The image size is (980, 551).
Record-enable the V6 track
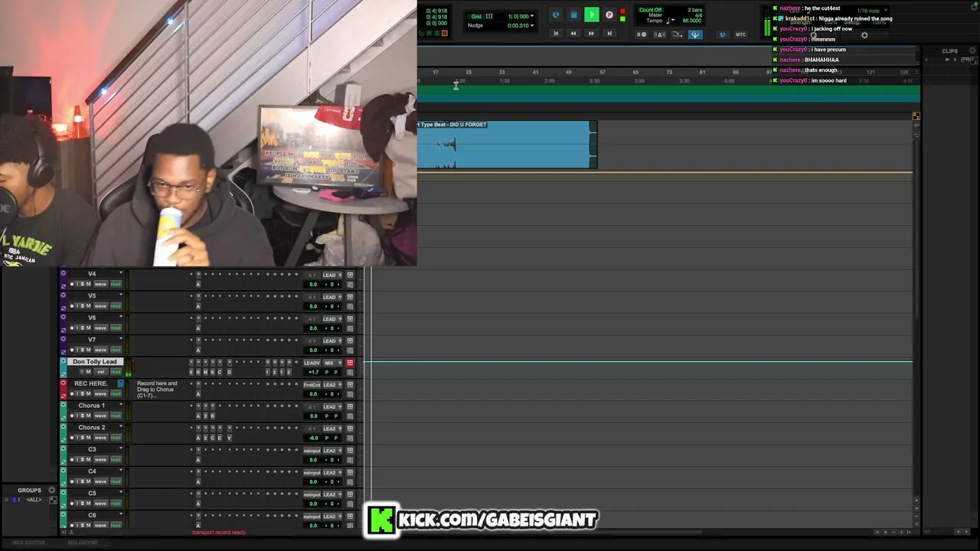(x=72, y=328)
